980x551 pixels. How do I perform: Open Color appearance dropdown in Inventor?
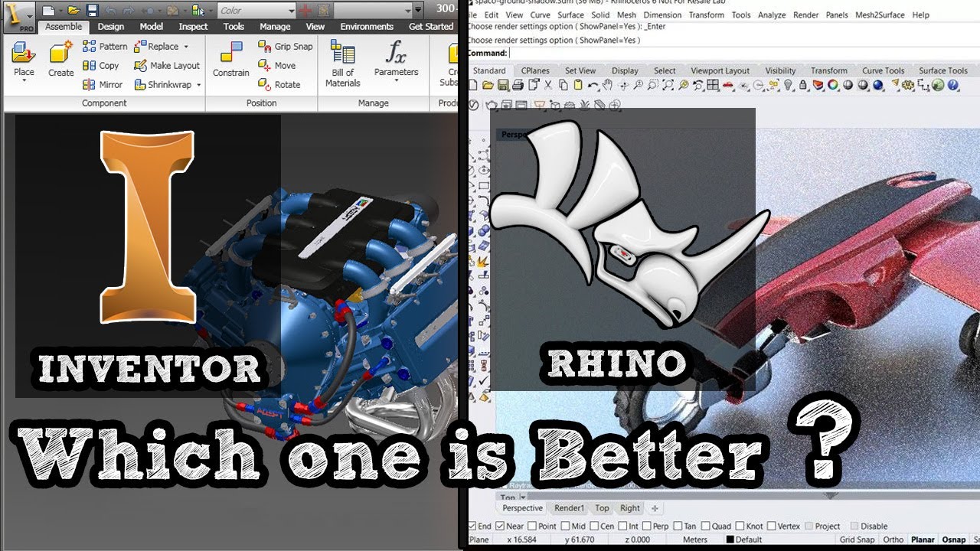coord(256,11)
